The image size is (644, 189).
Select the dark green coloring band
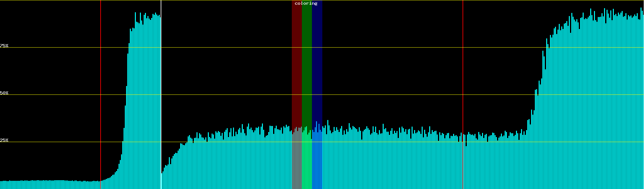[307, 63]
